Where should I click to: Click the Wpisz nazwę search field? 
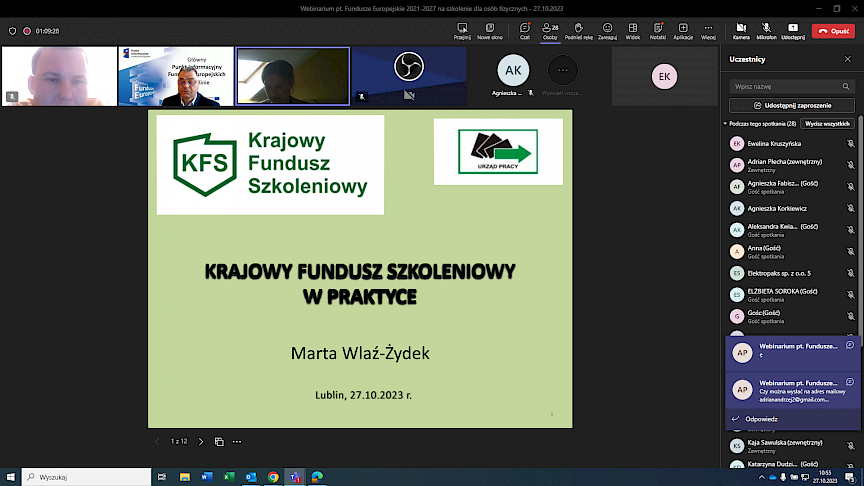[x=792, y=87]
